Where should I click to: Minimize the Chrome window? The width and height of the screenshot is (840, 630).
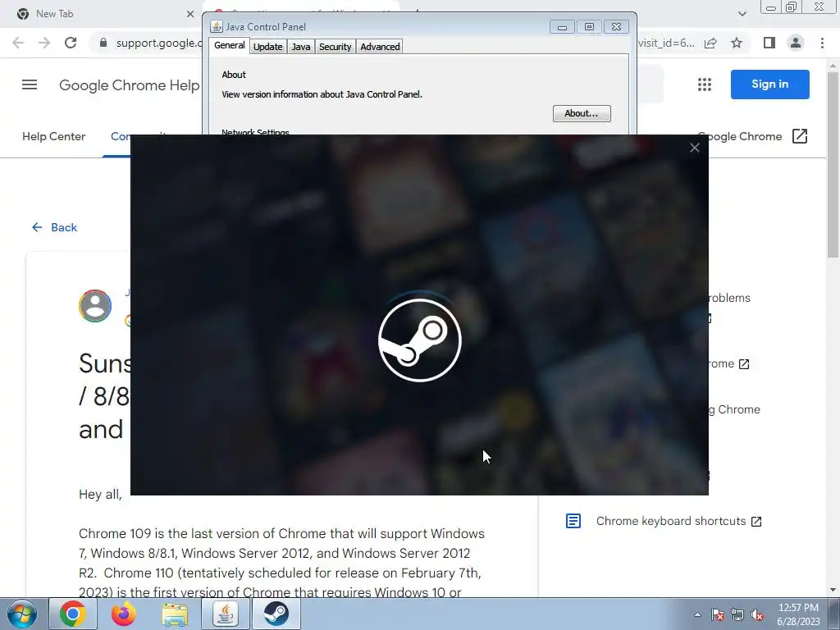[771, 7]
